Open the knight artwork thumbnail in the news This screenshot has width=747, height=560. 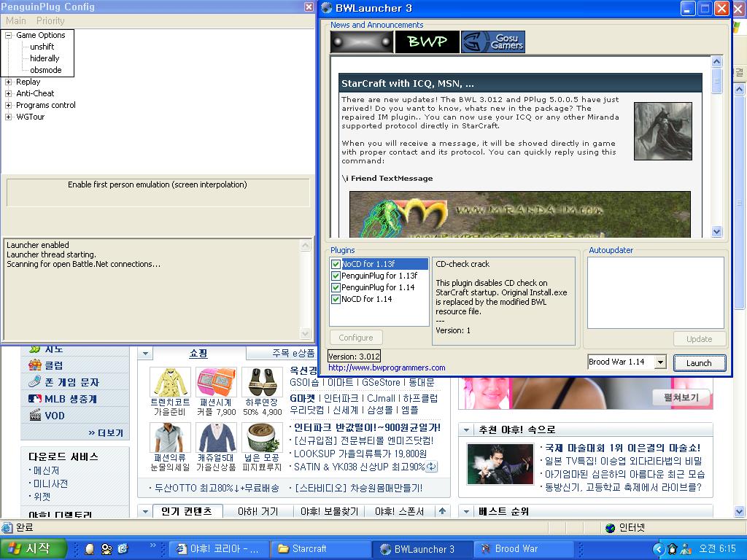[x=662, y=131]
